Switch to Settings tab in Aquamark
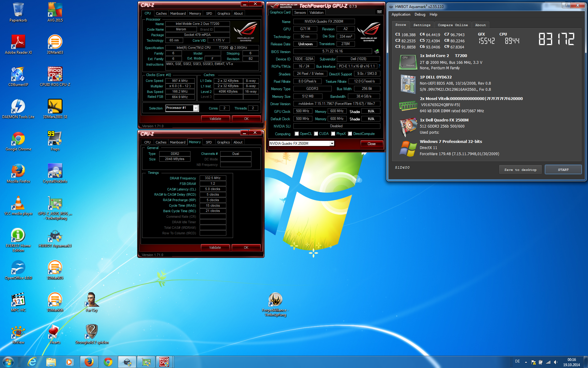Image resolution: width=588 pixels, height=368 pixels. tap(422, 25)
